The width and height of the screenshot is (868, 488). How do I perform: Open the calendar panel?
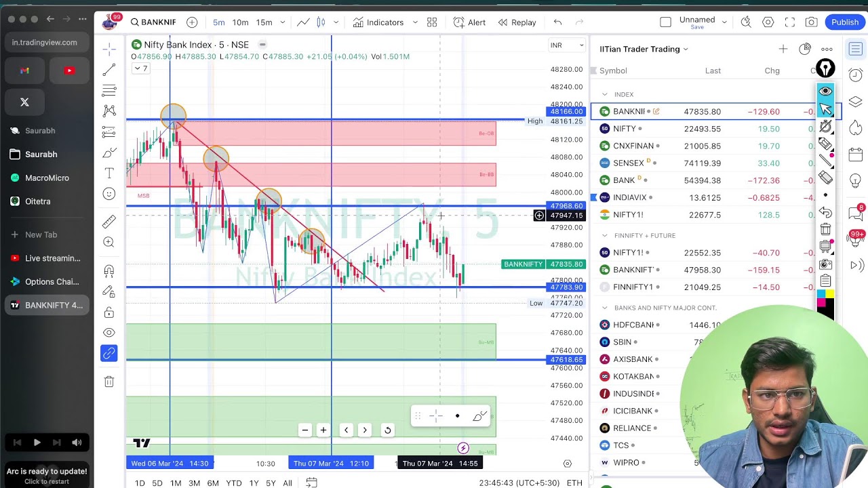[x=856, y=155]
